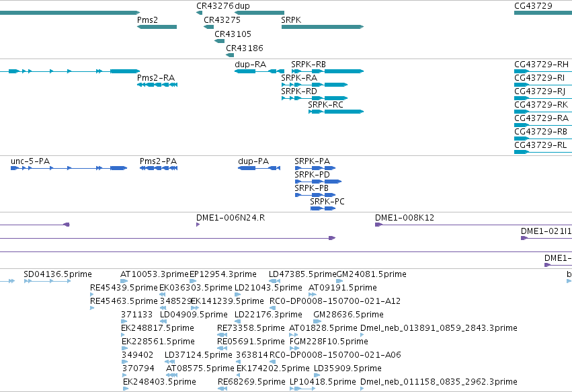Viewport: 572px width, 392px height.
Task: Select the RE73358.5prime EST label
Action: tap(251, 328)
